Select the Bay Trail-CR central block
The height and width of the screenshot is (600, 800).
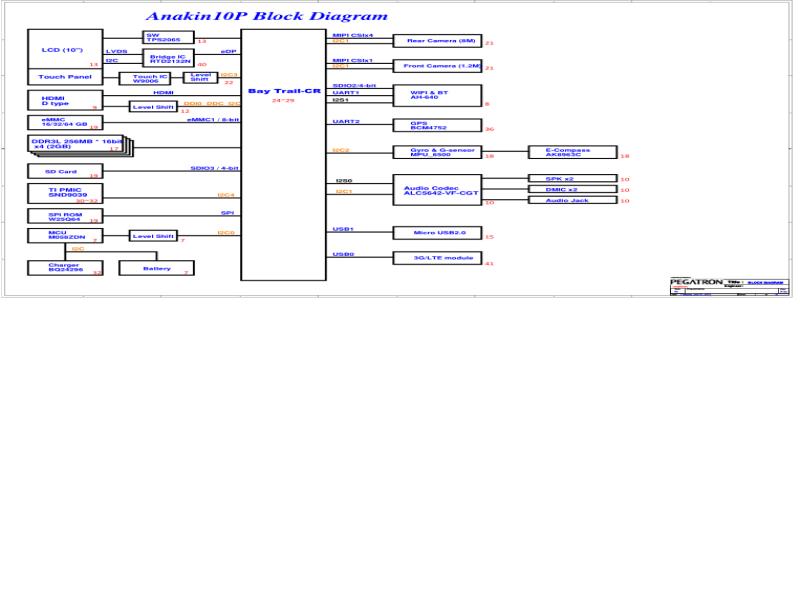pyautogui.click(x=283, y=155)
